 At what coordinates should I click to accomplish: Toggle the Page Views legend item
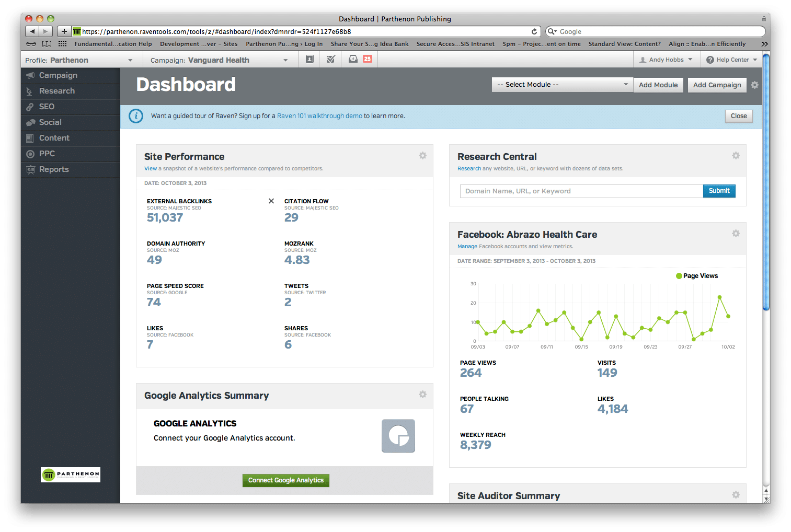pos(697,276)
